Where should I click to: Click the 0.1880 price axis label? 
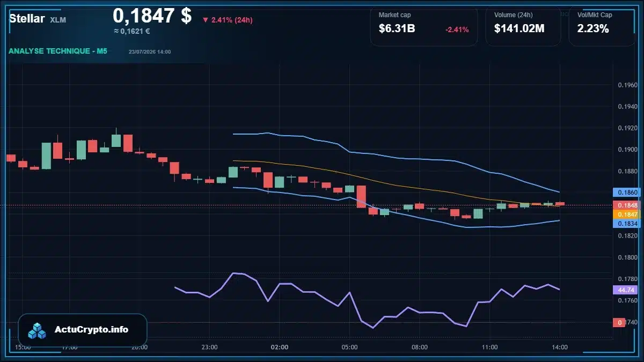click(627, 171)
